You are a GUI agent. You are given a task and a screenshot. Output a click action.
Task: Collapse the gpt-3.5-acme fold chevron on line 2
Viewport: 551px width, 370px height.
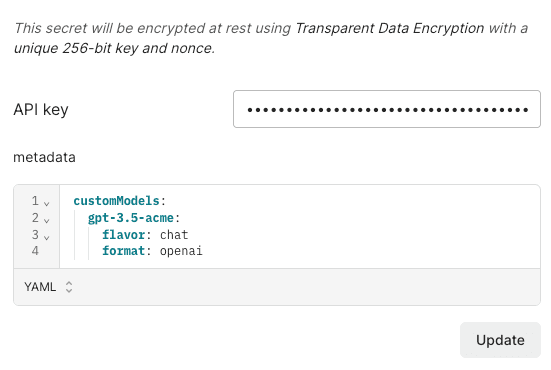[x=46, y=220]
